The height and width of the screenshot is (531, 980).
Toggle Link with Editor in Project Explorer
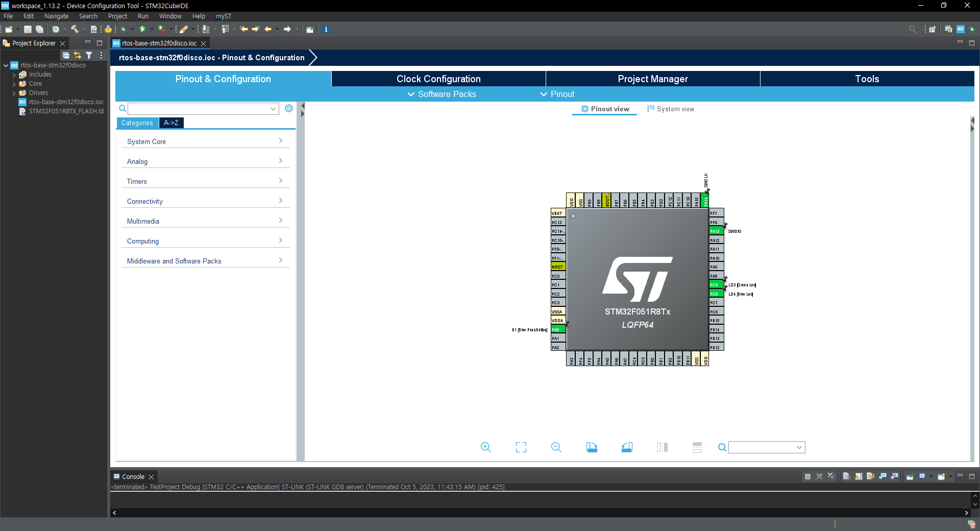click(x=77, y=55)
